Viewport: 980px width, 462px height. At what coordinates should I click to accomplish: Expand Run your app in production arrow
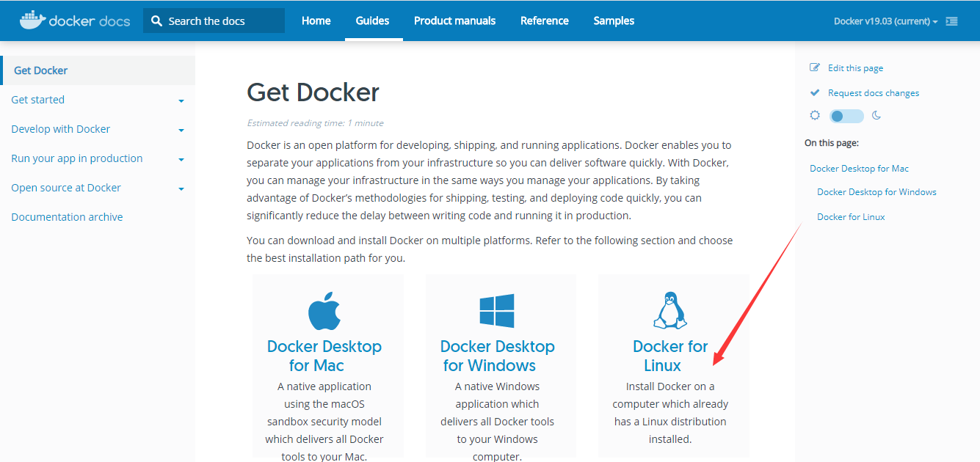pyautogui.click(x=181, y=160)
